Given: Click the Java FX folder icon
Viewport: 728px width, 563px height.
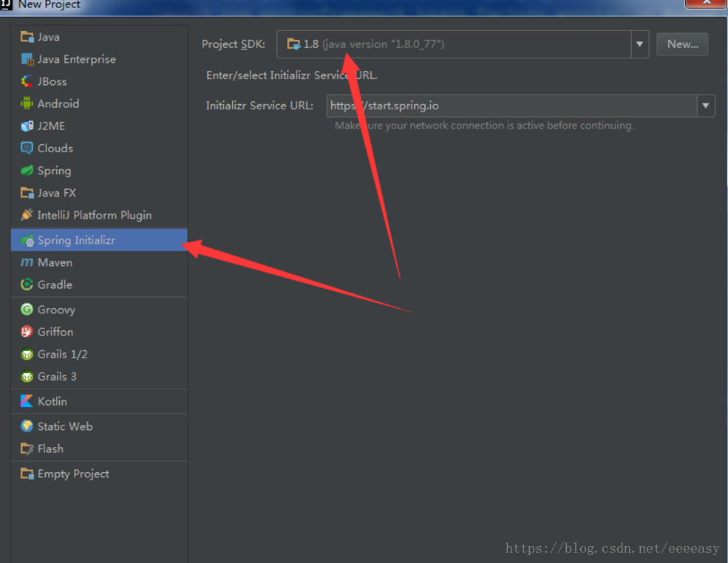Looking at the screenshot, I should coord(27,193).
